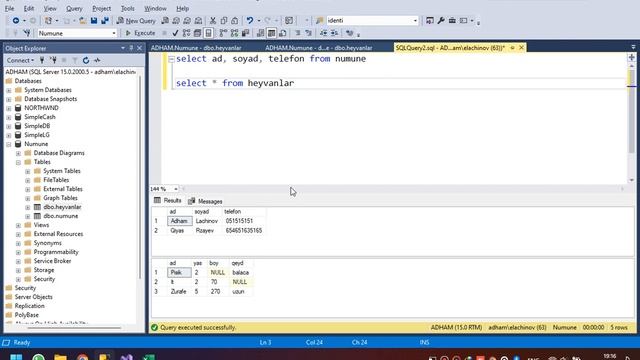Open Visual Studio from the taskbar
The image size is (640, 360).
click(127, 357)
